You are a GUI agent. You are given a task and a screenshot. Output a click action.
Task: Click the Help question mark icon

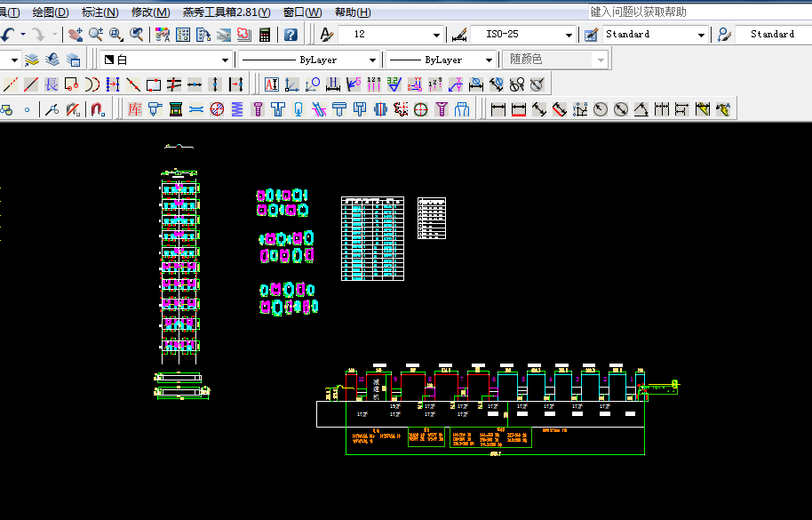click(291, 34)
